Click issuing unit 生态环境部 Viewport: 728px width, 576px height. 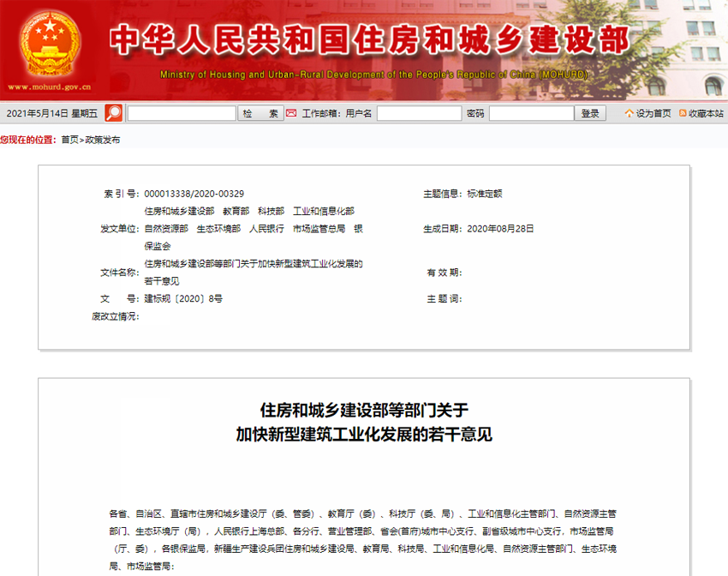click(x=218, y=229)
